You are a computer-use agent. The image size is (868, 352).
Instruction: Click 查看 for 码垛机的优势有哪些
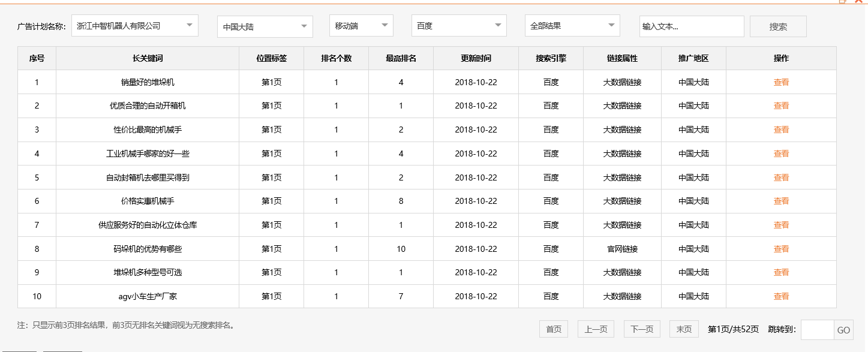pos(781,249)
